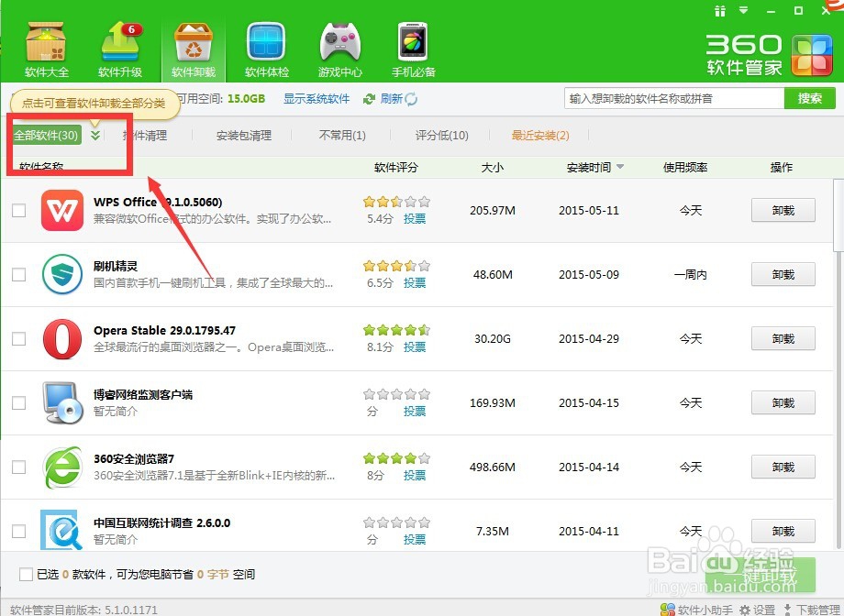This screenshot has height=616, width=844.
Task: Click the star rating of WPS Office
Action: (x=396, y=202)
